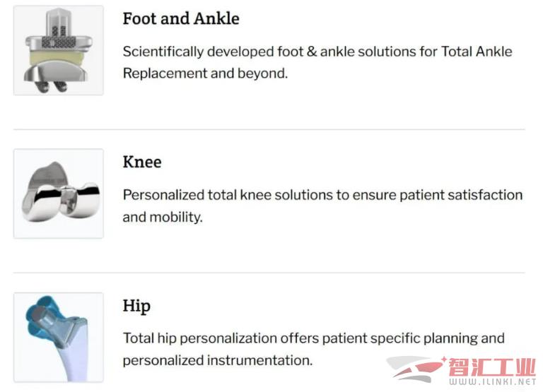This screenshot has width=543, height=392.
Task: Click "personalized instrumentation" in Hip description
Action: [218, 360]
